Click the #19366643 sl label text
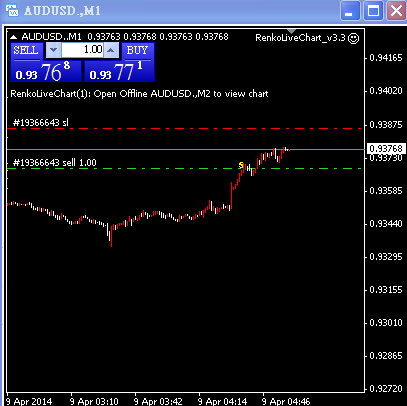Image resolution: width=407 pixels, height=406 pixels. 41,122
